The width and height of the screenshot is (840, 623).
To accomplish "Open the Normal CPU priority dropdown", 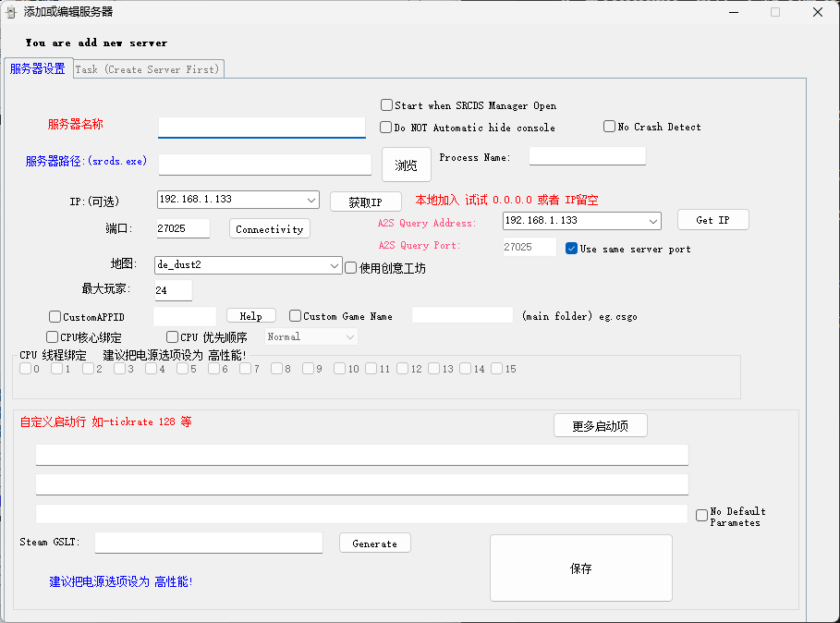I will pyautogui.click(x=352, y=336).
